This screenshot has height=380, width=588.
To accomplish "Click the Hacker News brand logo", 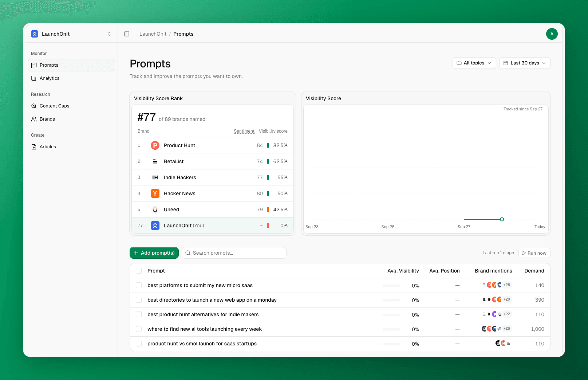I will pyautogui.click(x=155, y=193).
